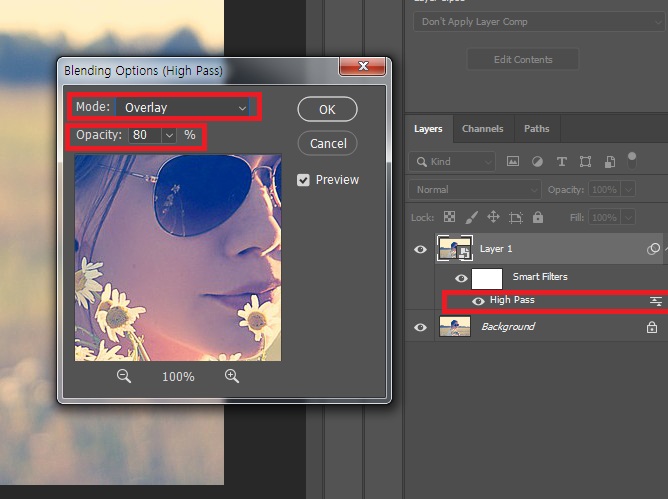The image size is (668, 499).
Task: Filter layers by shape layer icon
Action: pos(585,162)
